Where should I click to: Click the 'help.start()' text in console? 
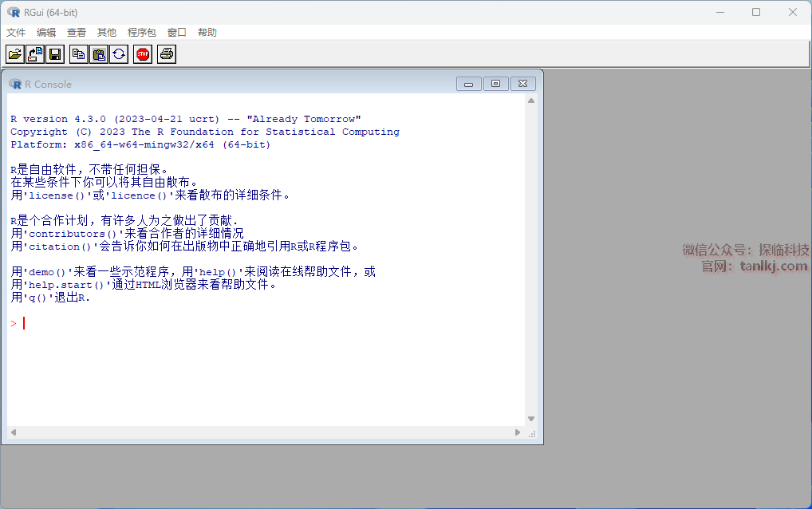[x=65, y=286]
